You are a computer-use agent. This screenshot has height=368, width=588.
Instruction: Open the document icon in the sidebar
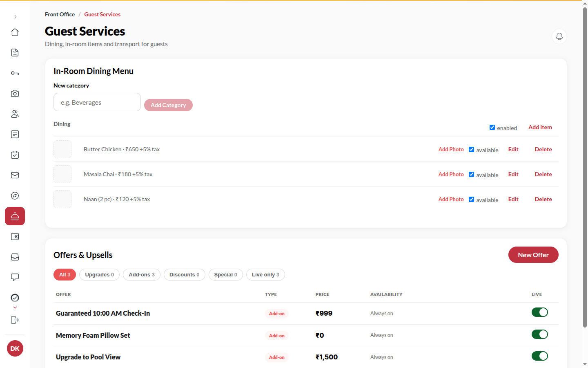(15, 53)
